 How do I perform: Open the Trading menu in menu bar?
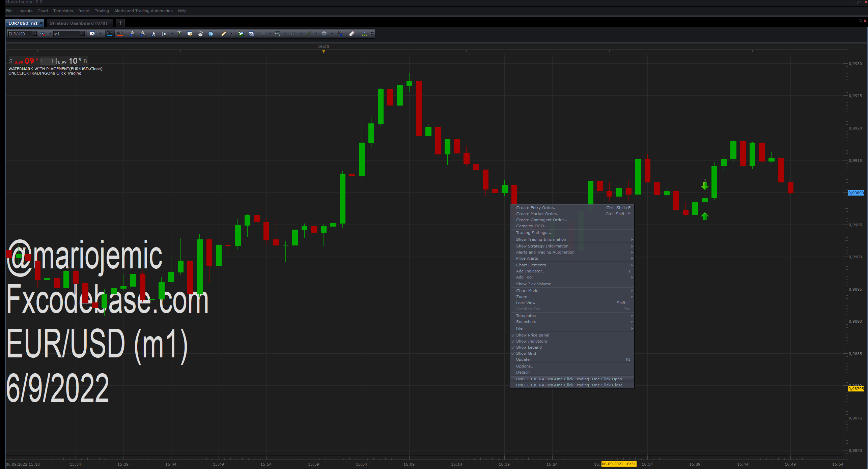(x=102, y=11)
